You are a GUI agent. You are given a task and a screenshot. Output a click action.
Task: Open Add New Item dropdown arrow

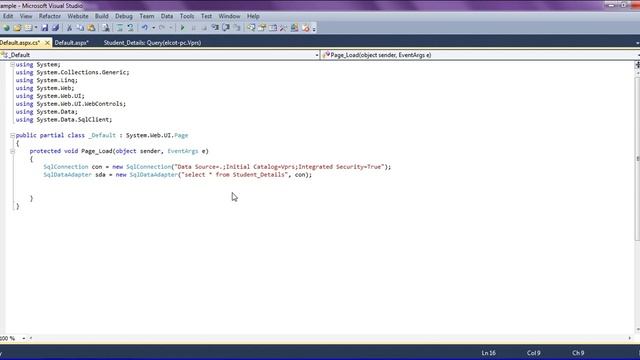(36, 28)
